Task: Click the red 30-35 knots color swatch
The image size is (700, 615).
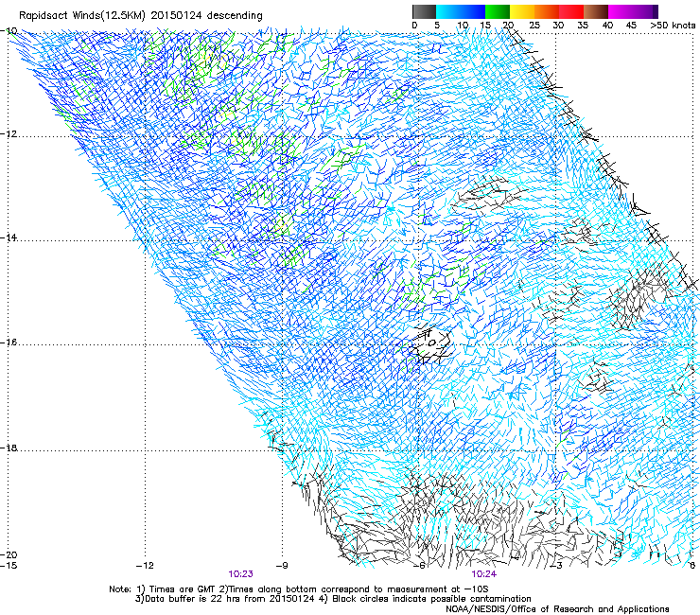Action: pyautogui.click(x=571, y=11)
